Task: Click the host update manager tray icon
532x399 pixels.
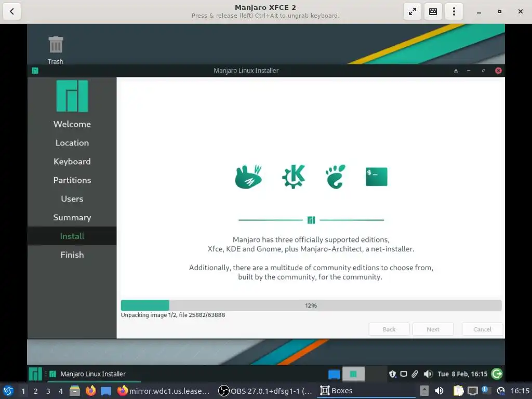Action: (x=501, y=391)
